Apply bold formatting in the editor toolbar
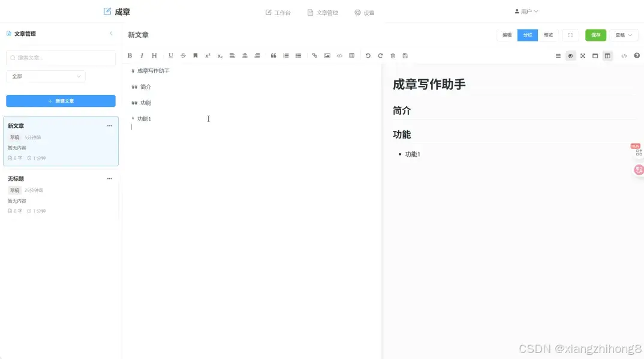This screenshot has height=359, width=644. (130, 55)
